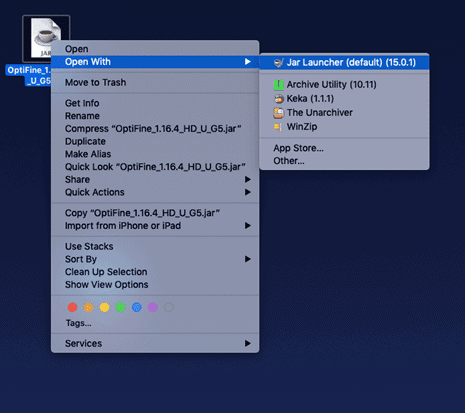Screen dimensions: 465x413
Task: Apply the purple tag color
Action: click(x=153, y=307)
